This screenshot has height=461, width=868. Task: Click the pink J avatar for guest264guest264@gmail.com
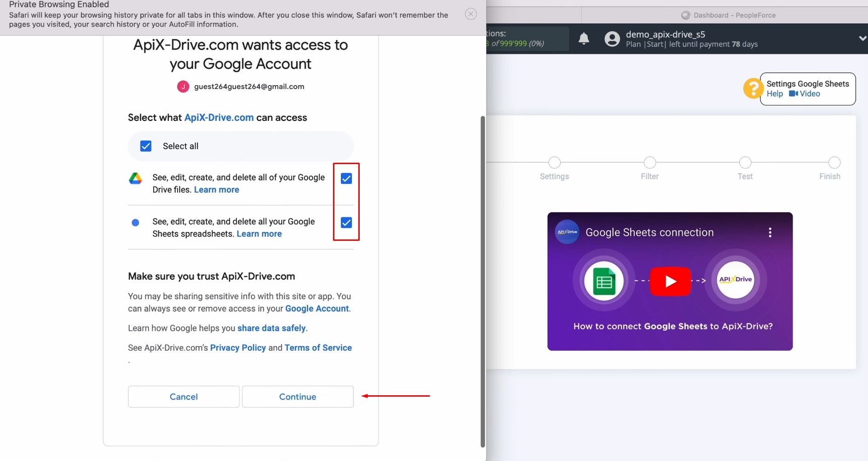point(183,86)
